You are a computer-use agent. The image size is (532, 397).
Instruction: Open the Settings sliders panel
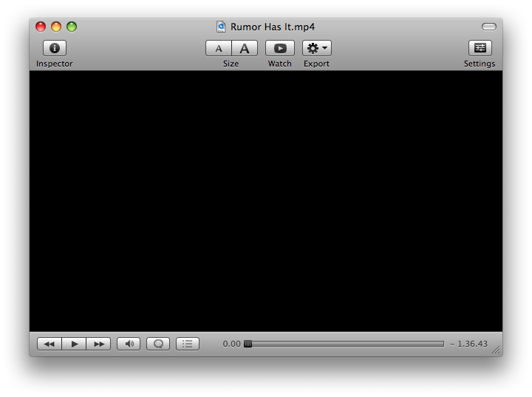pyautogui.click(x=480, y=48)
